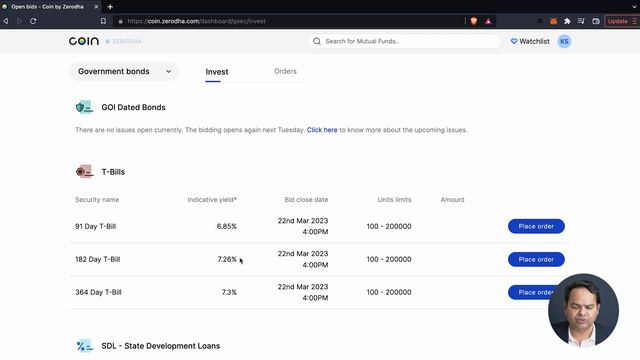The width and height of the screenshot is (640, 360).
Task: Follow the Click here upcoming issues link
Action: click(x=322, y=130)
